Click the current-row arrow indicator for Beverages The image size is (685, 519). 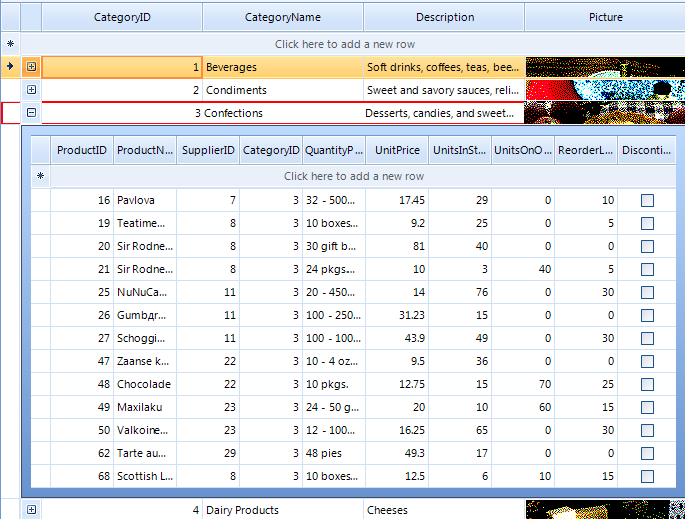(x=10, y=67)
